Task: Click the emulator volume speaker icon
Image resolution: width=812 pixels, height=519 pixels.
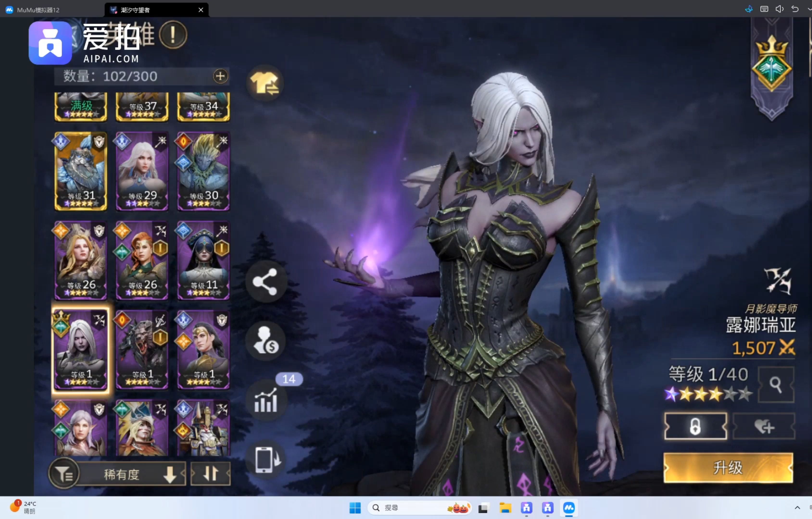Action: tap(779, 9)
